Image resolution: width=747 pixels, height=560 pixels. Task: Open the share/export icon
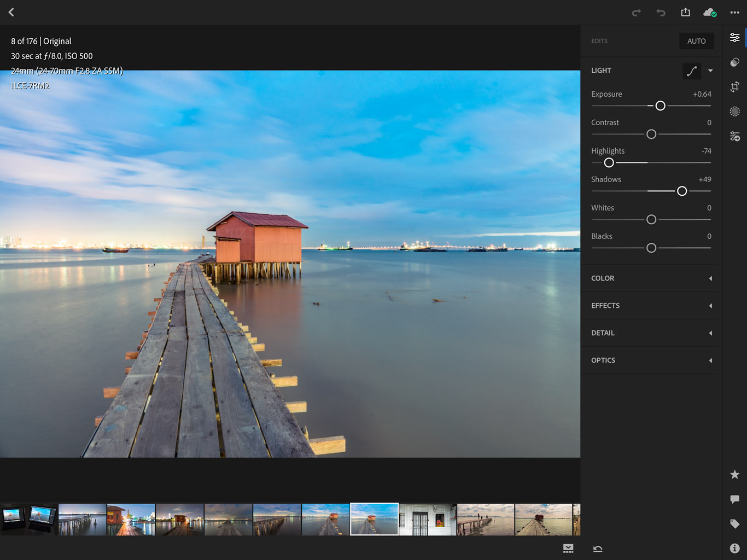tap(685, 12)
